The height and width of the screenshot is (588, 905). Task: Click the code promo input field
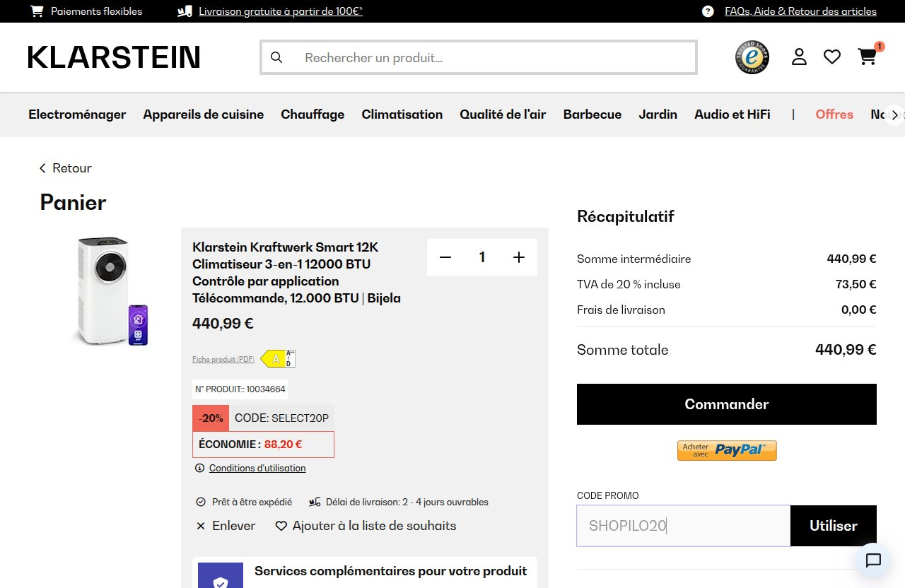click(684, 526)
